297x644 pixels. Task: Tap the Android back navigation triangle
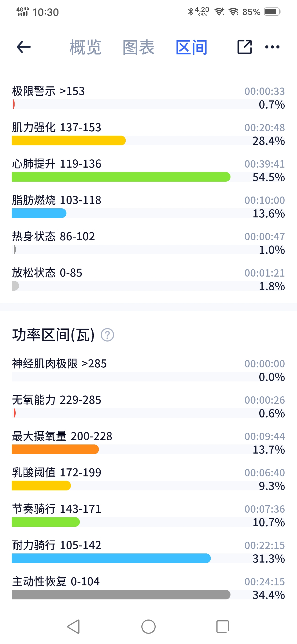[x=73, y=627]
